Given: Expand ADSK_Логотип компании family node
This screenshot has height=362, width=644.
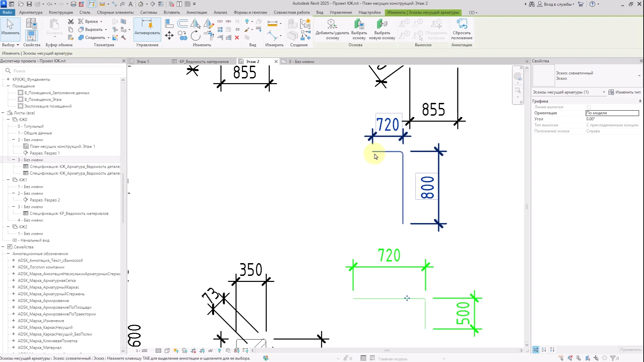Looking at the screenshot, I should [13, 267].
